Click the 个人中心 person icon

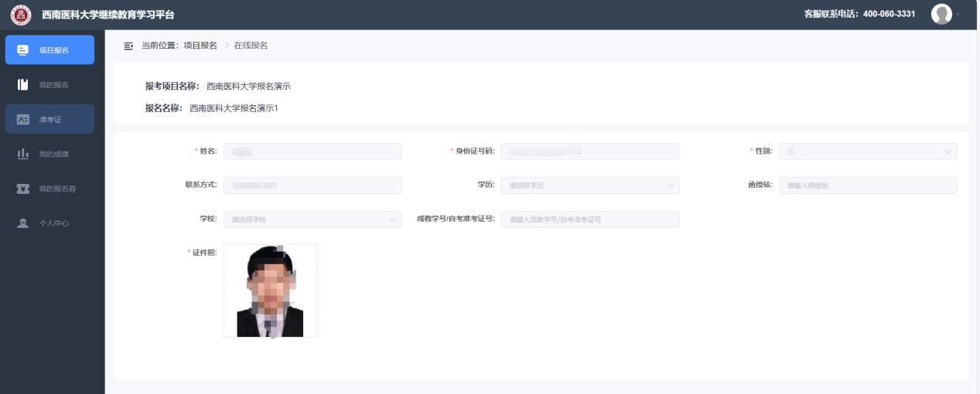click(x=22, y=224)
